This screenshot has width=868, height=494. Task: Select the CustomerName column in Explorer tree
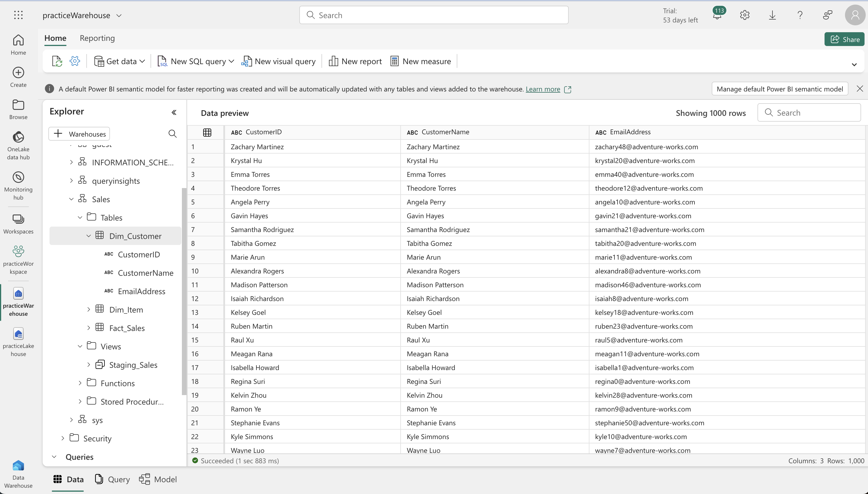(x=146, y=273)
